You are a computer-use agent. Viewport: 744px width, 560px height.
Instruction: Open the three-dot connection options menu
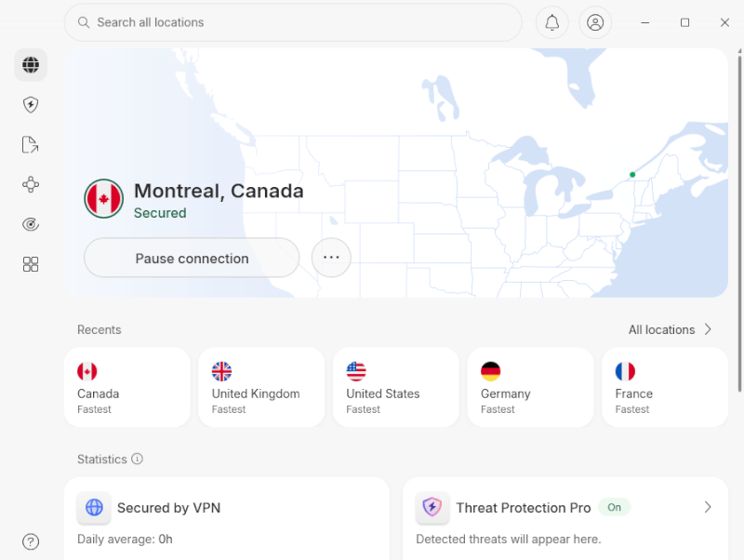pos(331,258)
